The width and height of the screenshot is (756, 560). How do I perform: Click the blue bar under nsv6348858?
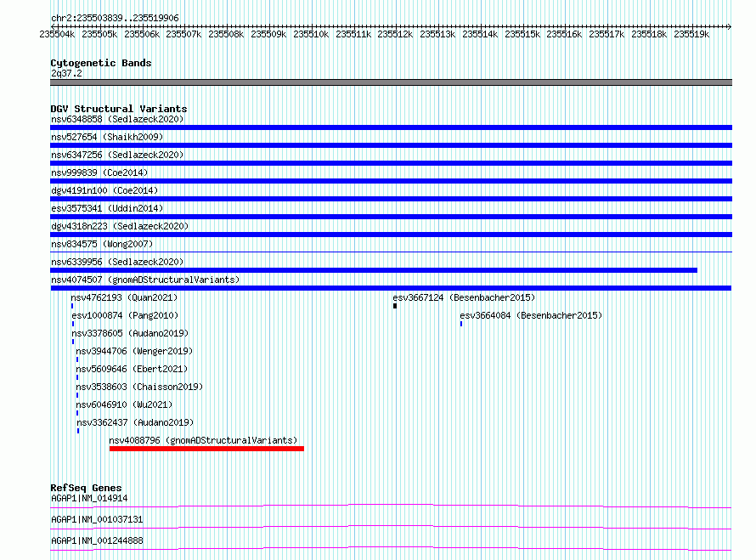pos(391,127)
